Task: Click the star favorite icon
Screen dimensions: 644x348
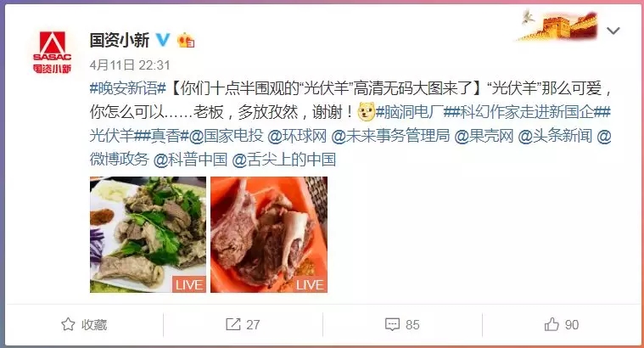Action: [68, 324]
